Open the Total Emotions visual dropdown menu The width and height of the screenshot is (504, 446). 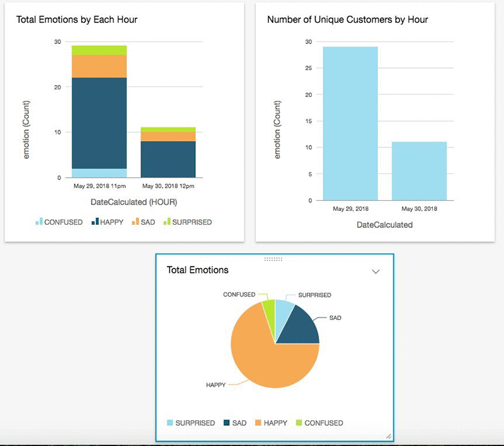375,272
